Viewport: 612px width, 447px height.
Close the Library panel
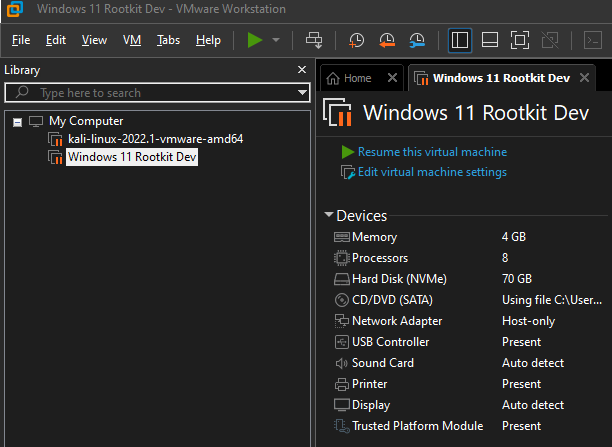(302, 70)
